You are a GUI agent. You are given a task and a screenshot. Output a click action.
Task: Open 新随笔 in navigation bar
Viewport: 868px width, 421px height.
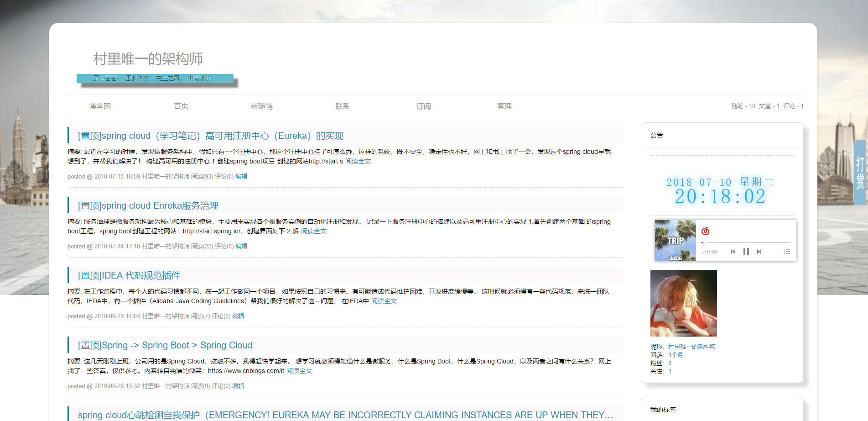coord(262,106)
